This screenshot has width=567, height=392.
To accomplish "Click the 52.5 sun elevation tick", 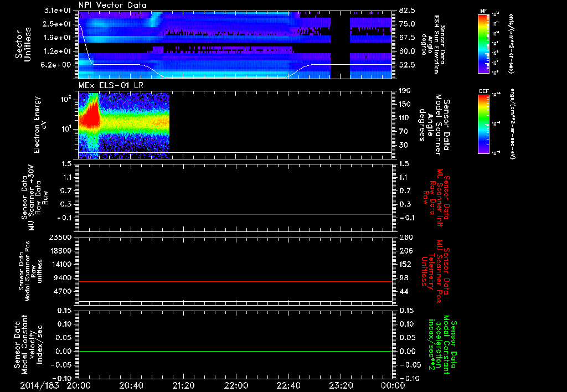I will pos(407,65).
